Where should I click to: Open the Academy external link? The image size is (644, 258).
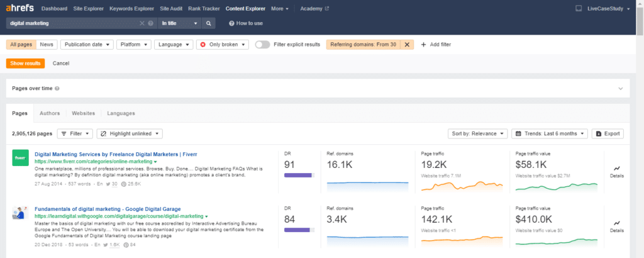(314, 8)
